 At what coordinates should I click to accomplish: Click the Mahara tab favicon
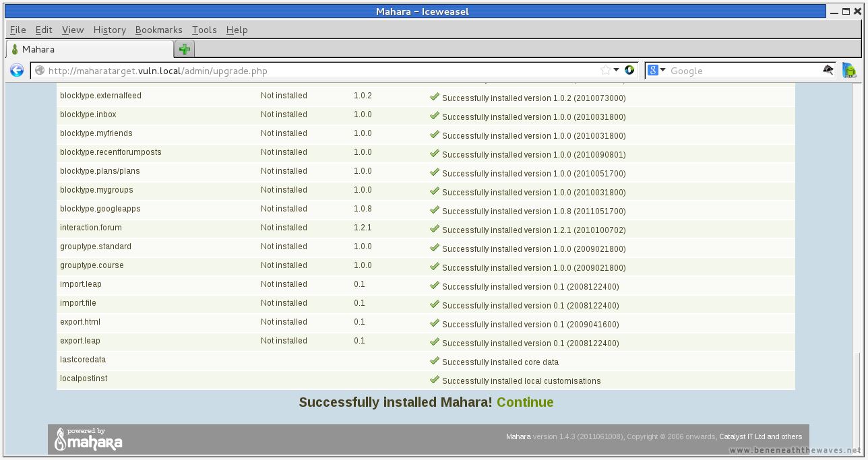pos(15,49)
